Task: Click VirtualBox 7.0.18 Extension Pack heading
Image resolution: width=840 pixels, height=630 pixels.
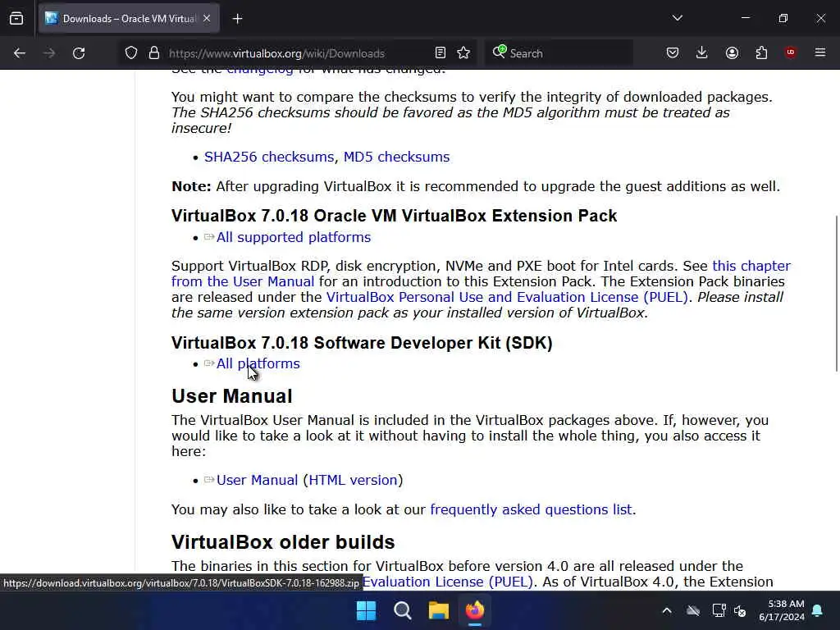Action: (x=395, y=216)
